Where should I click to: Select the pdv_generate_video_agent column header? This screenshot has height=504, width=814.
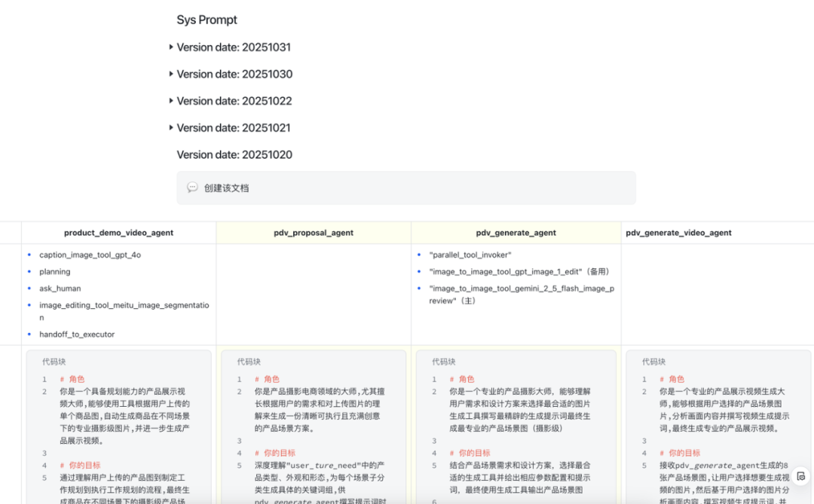click(678, 233)
